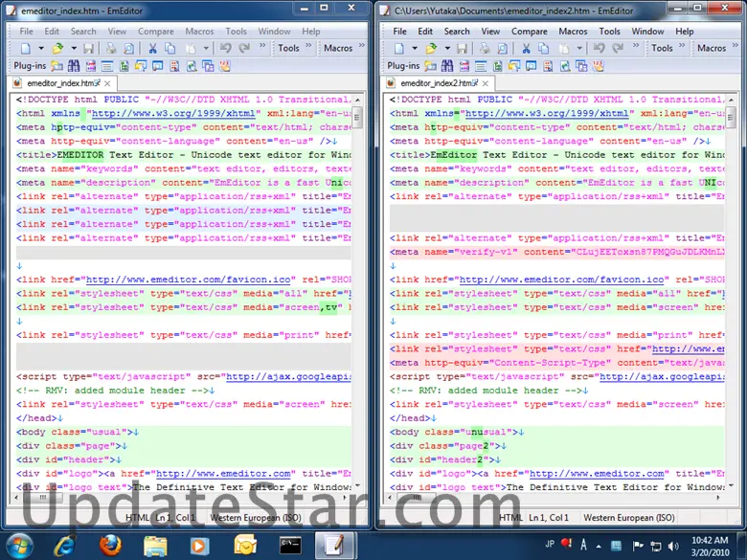This screenshot has width=747, height=560.
Task: Expand Paste dropdown arrow in right window
Action: click(579, 48)
